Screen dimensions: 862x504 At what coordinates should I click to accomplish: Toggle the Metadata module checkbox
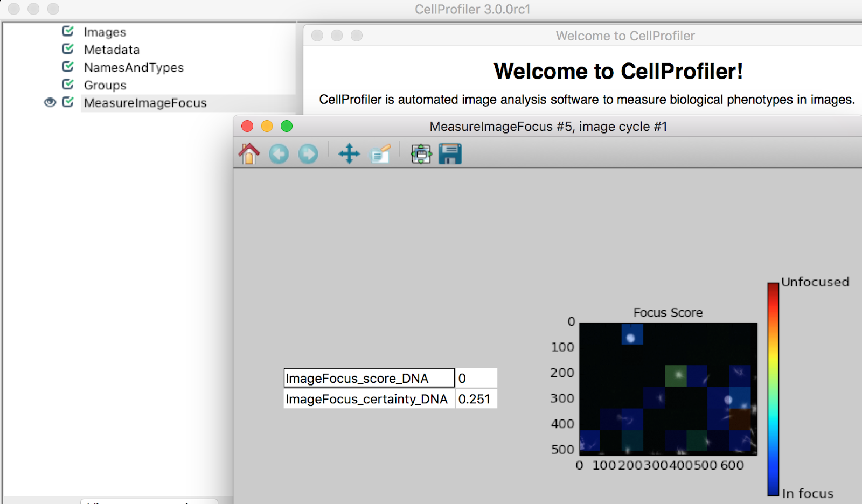[68, 49]
